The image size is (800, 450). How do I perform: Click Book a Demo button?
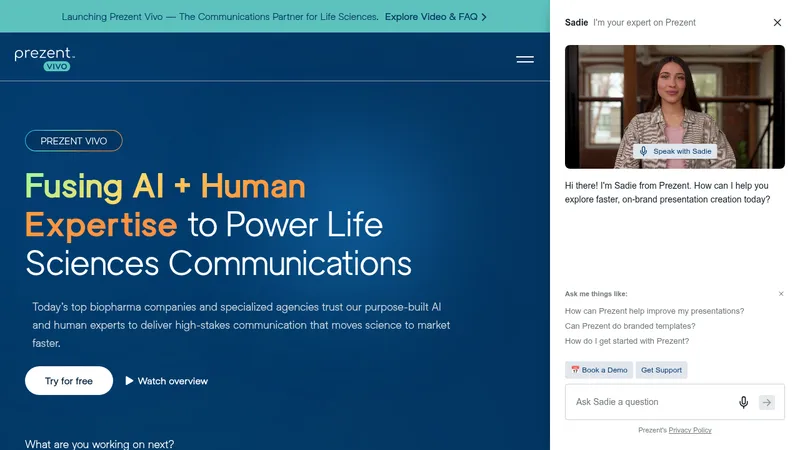(x=599, y=370)
